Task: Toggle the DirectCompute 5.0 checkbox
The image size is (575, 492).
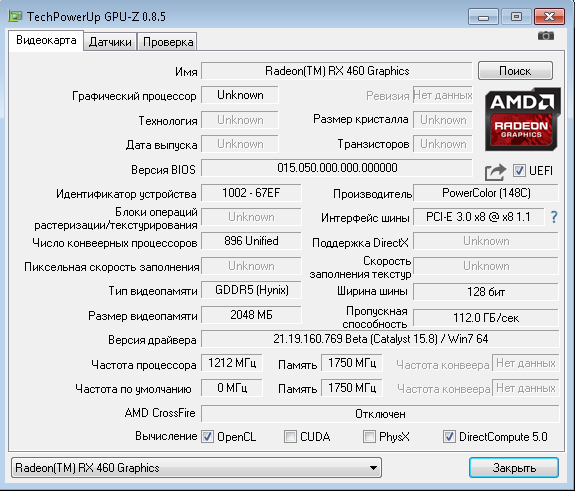Action: point(449,437)
